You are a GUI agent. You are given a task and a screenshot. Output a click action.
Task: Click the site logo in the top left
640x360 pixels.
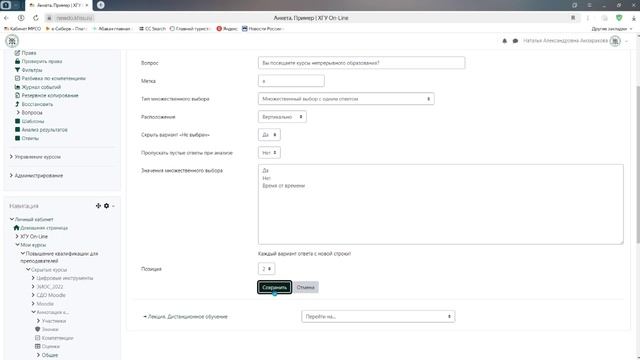click(x=12, y=41)
